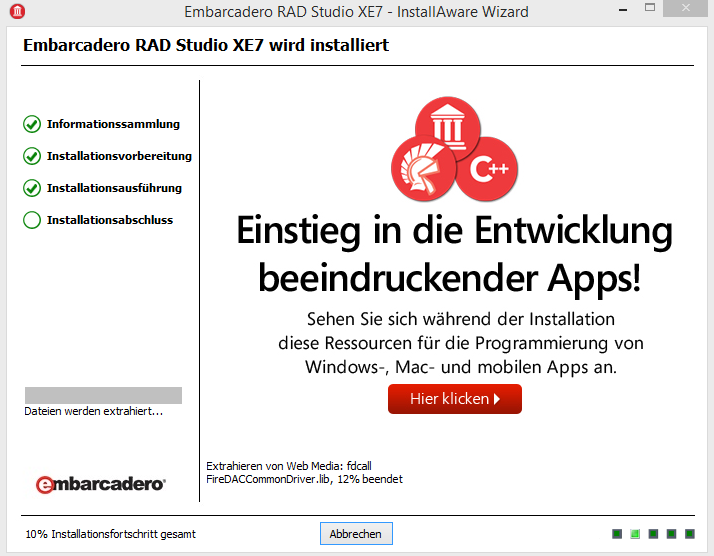Click the 'Einstieg in die Entwicklung' headline
Viewport: 714px width, 556px height.
click(454, 231)
